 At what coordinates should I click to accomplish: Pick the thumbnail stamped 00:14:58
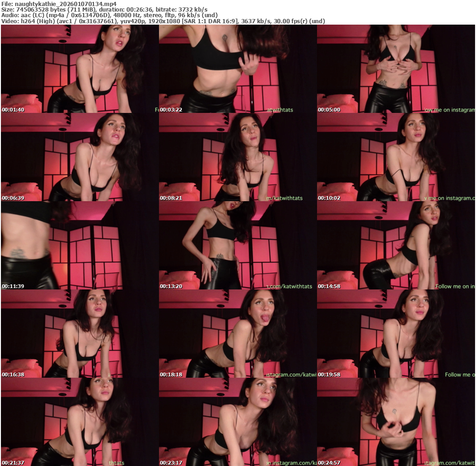coord(396,245)
